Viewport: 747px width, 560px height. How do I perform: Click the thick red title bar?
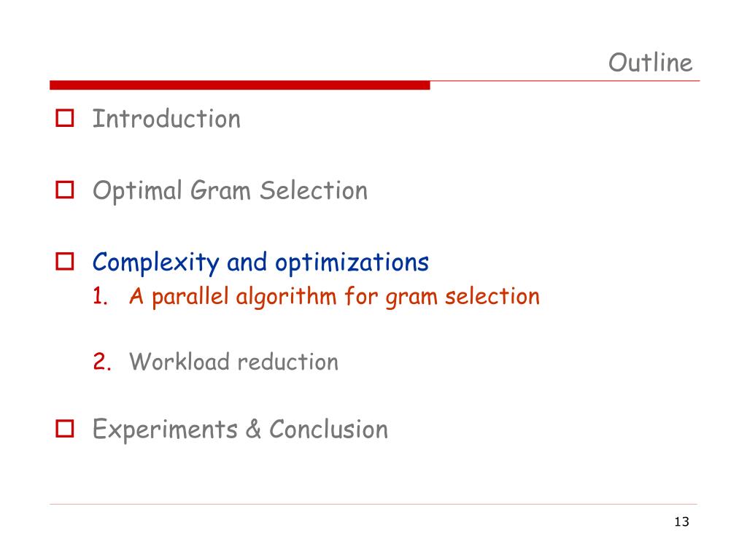tap(239, 85)
